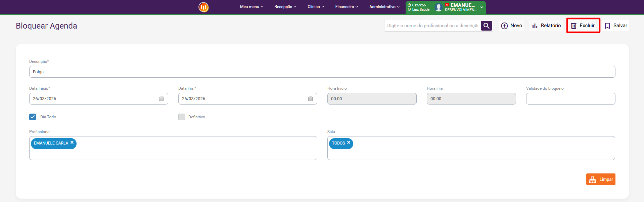Click the Descrição field containing Folga
This screenshot has width=644, height=202.
(x=322, y=72)
